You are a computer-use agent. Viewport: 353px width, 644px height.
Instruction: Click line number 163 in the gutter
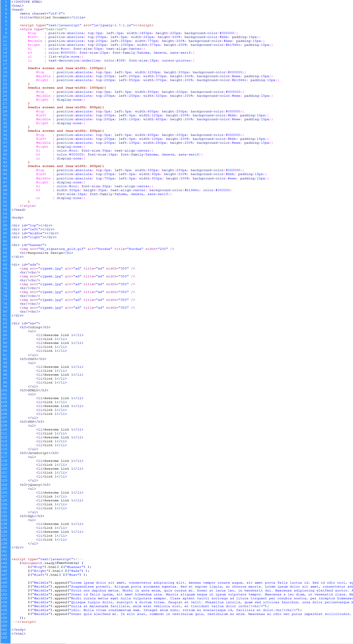point(4,637)
